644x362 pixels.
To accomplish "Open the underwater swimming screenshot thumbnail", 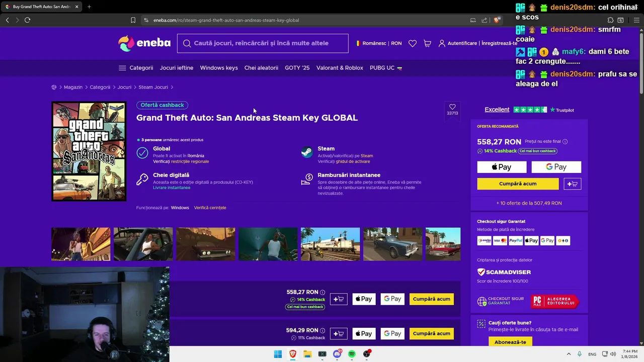I will point(268,244).
